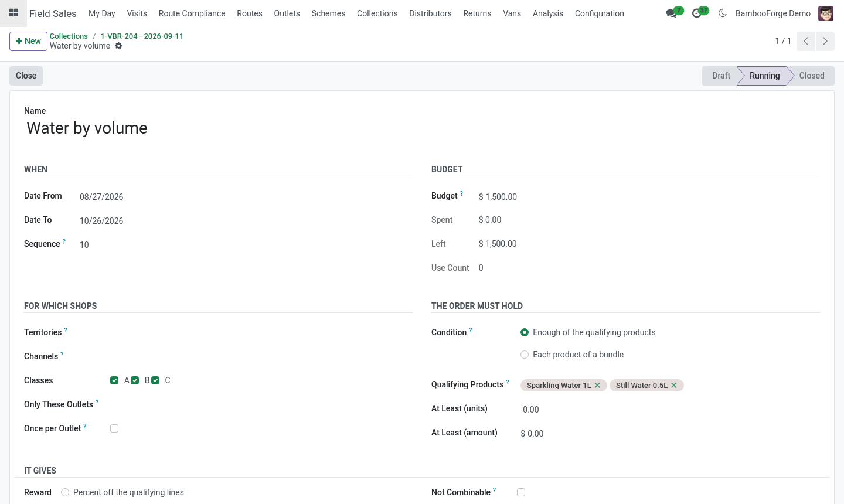Open the Territories selection field
Image resolution: width=844 pixels, height=504 pixels.
click(261, 332)
